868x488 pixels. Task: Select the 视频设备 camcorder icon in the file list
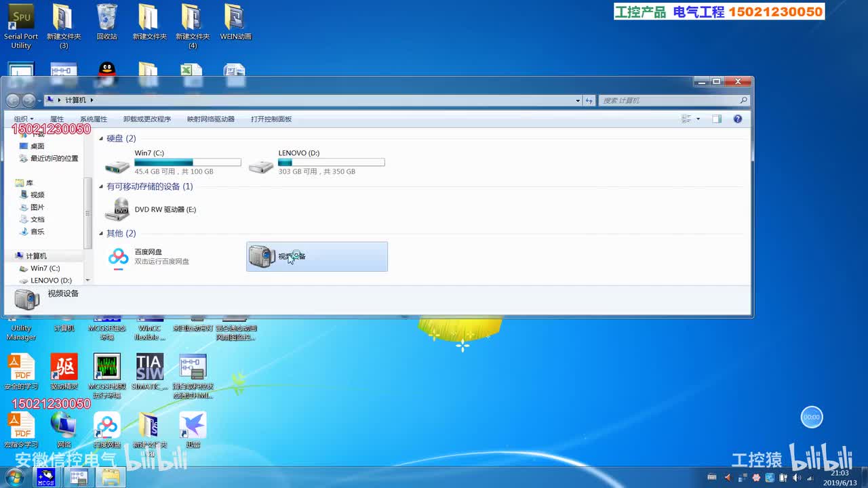[262, 256]
